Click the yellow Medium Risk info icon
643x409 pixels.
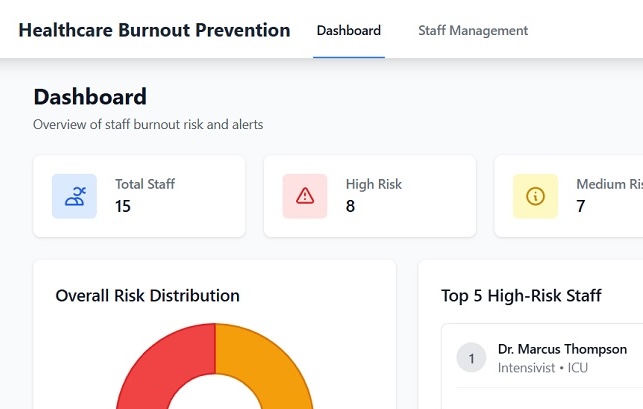535,196
